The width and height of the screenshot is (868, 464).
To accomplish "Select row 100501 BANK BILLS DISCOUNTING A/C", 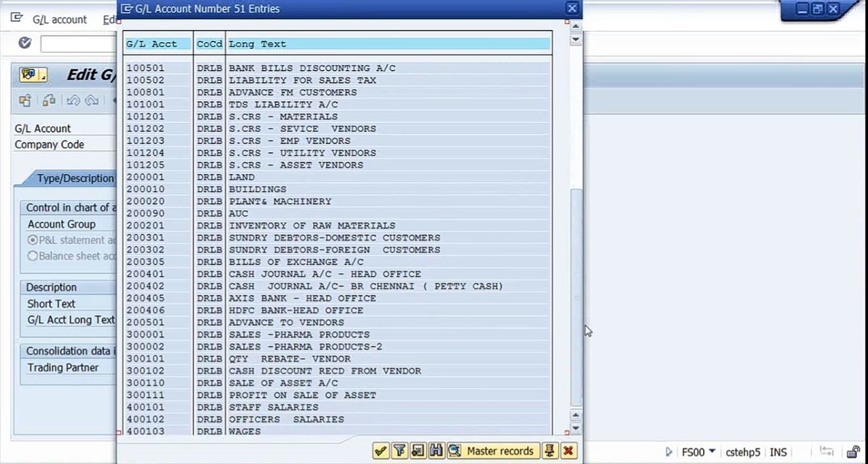I will pos(338,68).
